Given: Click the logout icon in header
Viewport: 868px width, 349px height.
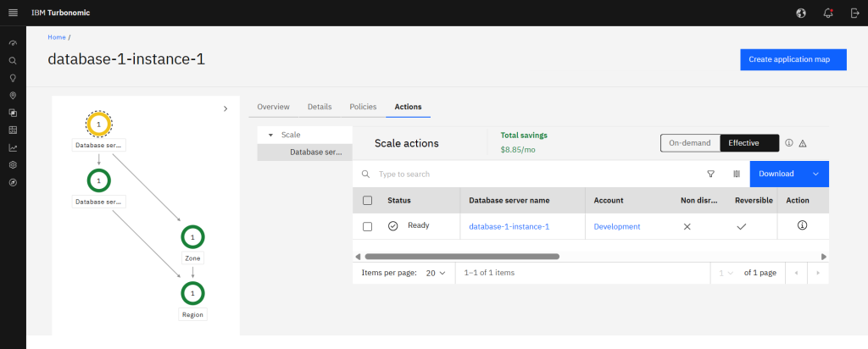Looking at the screenshot, I should 854,14.
